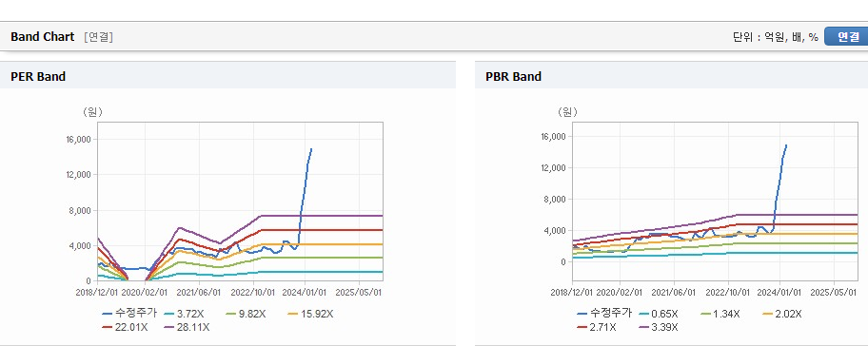Toggle the 9.82X legend series

[246, 314]
